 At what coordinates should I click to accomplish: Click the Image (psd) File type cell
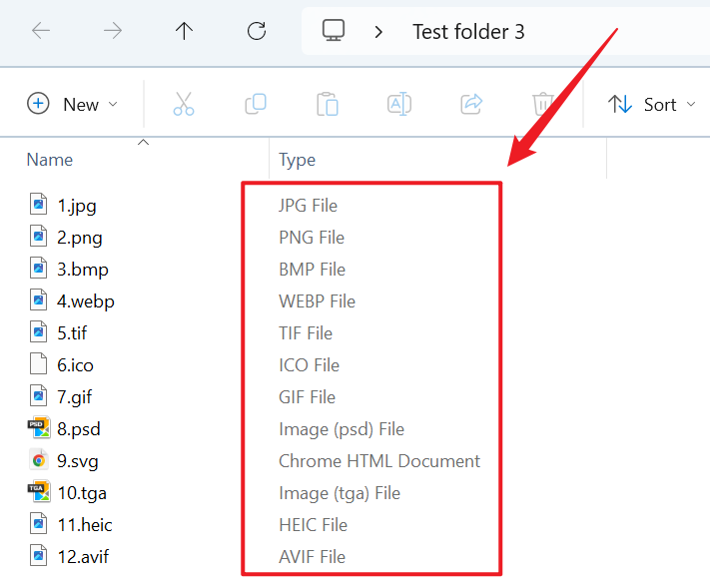click(342, 429)
